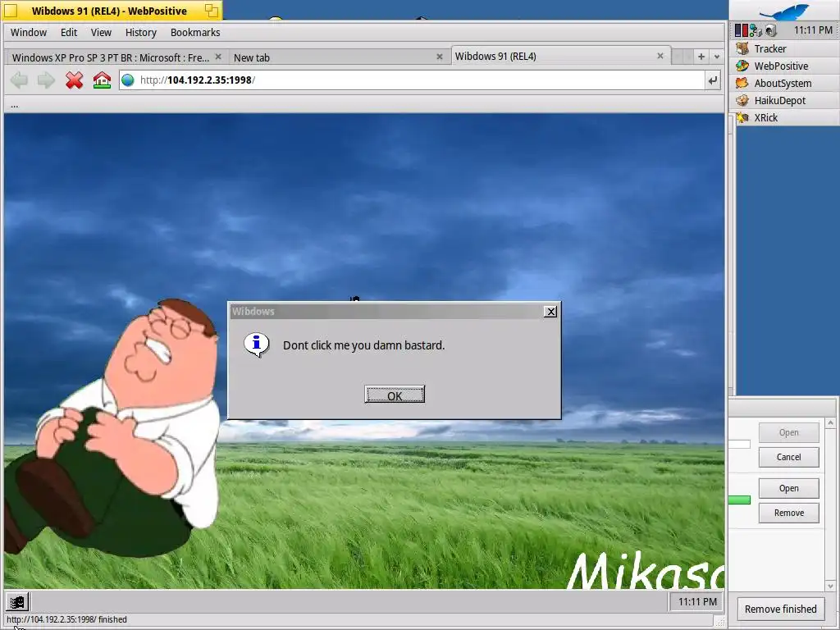Open the Edit menu
The image size is (840, 630).
tap(69, 32)
